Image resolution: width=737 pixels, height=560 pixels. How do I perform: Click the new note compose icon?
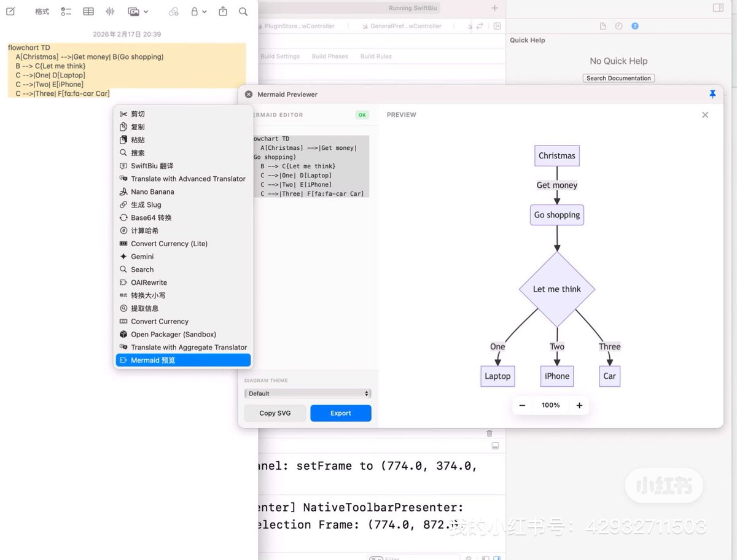10,12
